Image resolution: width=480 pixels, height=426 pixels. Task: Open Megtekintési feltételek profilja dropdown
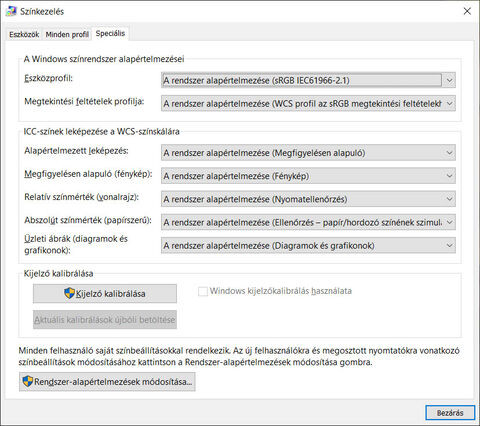tap(308, 104)
